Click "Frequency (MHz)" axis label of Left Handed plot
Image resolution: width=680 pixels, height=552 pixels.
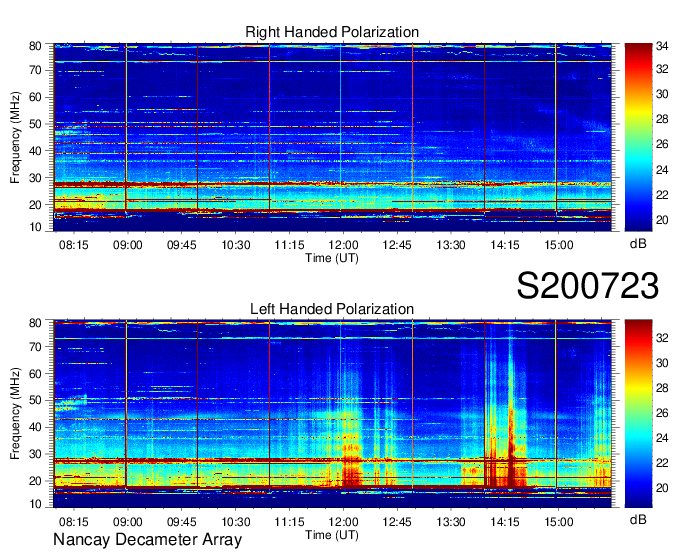click(x=15, y=414)
